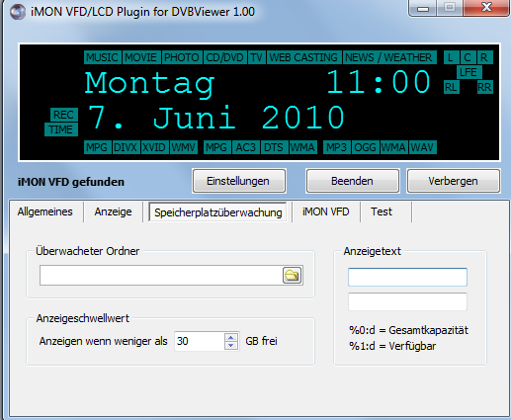Click the Überwacheter Ordner path field
Viewport: 511px width, 420px height.
[161, 275]
